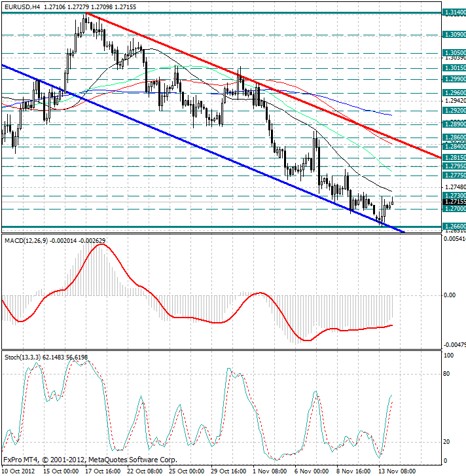Click the Stochastic 20 level label
Screen dimensions: 466x476
pyautogui.click(x=446, y=442)
